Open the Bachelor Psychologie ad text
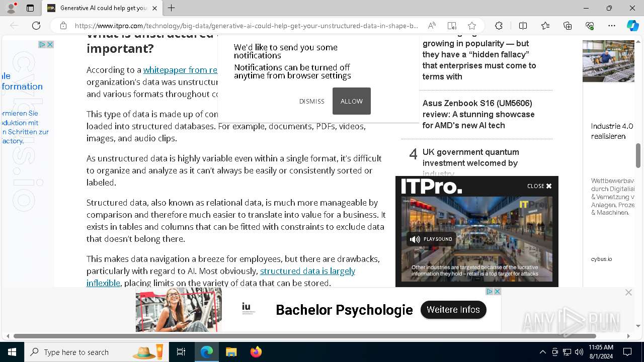 tap(344, 310)
